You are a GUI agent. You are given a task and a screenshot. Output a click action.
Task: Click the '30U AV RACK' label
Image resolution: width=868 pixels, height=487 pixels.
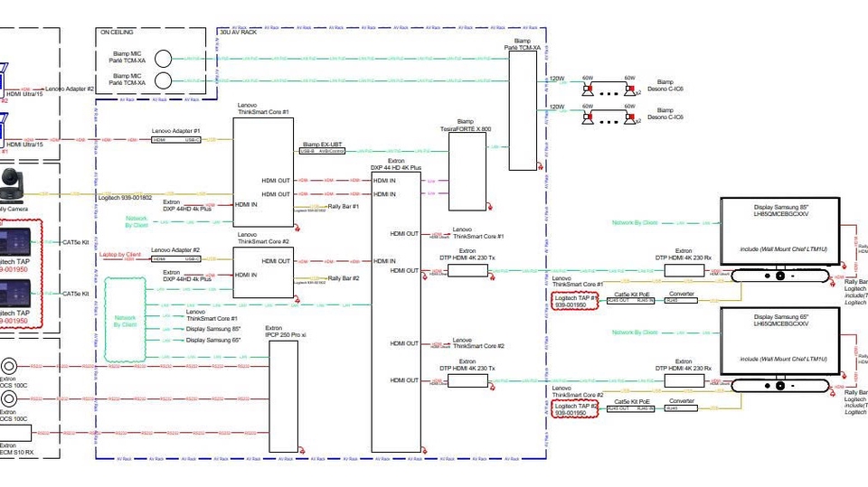239,33
